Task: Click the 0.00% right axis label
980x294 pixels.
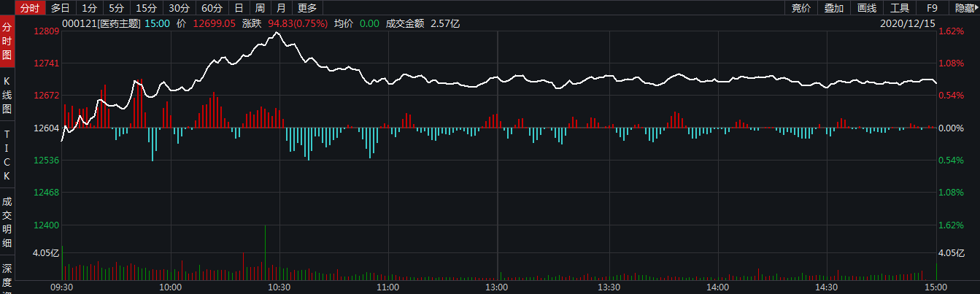Action: point(952,128)
